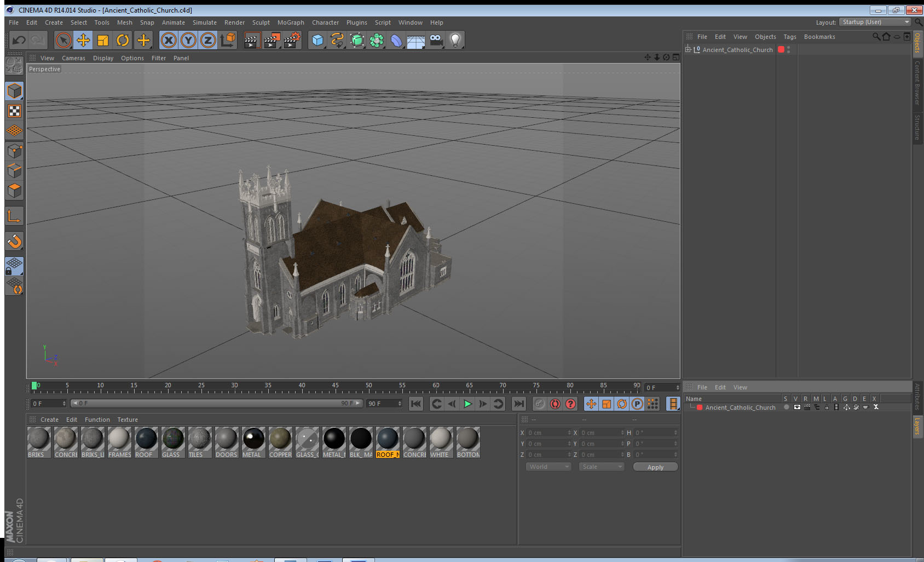Open the Object Manager Tags menu
This screenshot has width=924, height=562.
pos(790,37)
